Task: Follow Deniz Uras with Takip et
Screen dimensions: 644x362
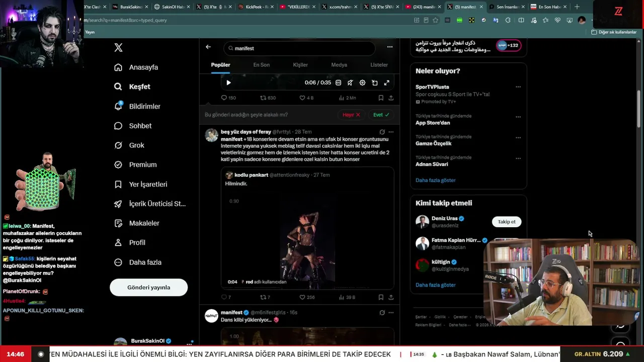Action: [507, 222]
